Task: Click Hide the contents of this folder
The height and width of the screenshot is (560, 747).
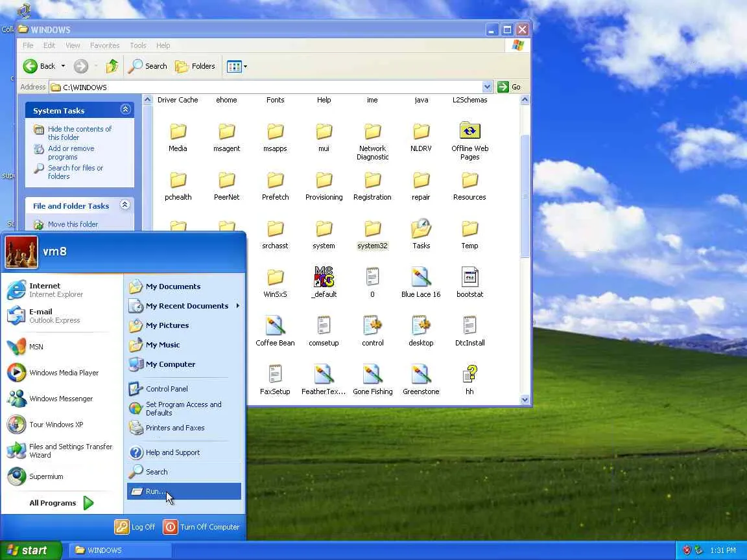Action: click(x=80, y=133)
